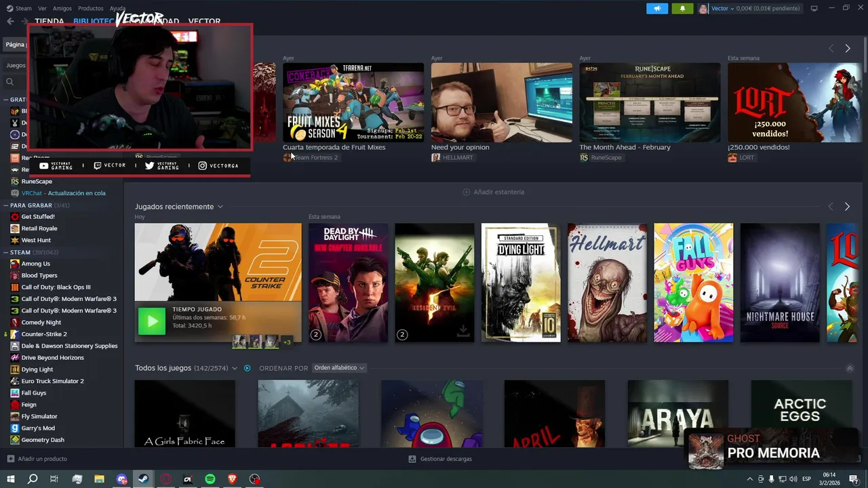Open the VECTOR profile tab
The width and height of the screenshot is (868, 488).
(x=204, y=21)
